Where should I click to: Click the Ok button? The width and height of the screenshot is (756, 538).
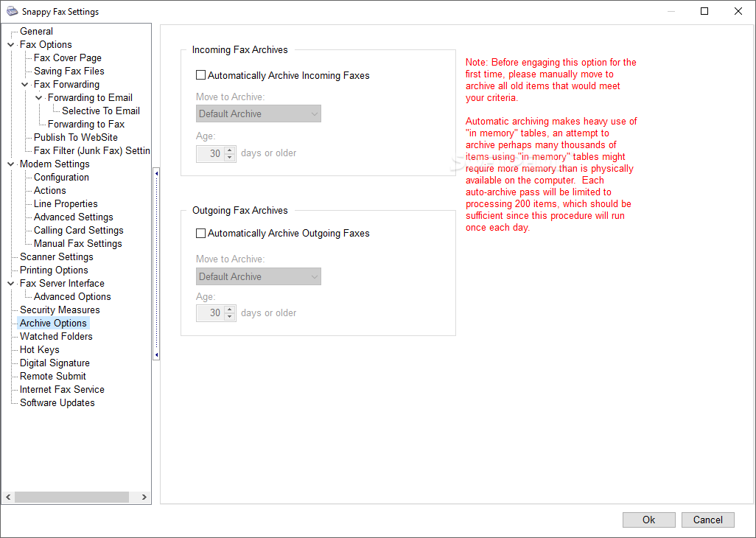[x=648, y=520]
